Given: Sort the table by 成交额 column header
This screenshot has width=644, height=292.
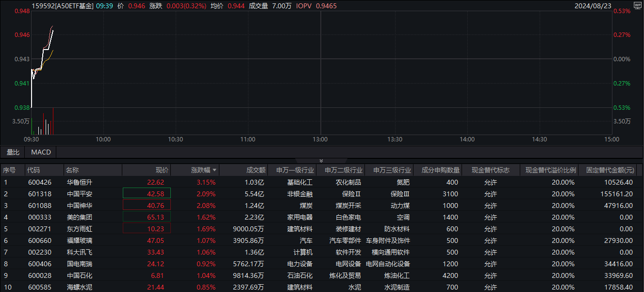Looking at the screenshot, I should 256,171.
